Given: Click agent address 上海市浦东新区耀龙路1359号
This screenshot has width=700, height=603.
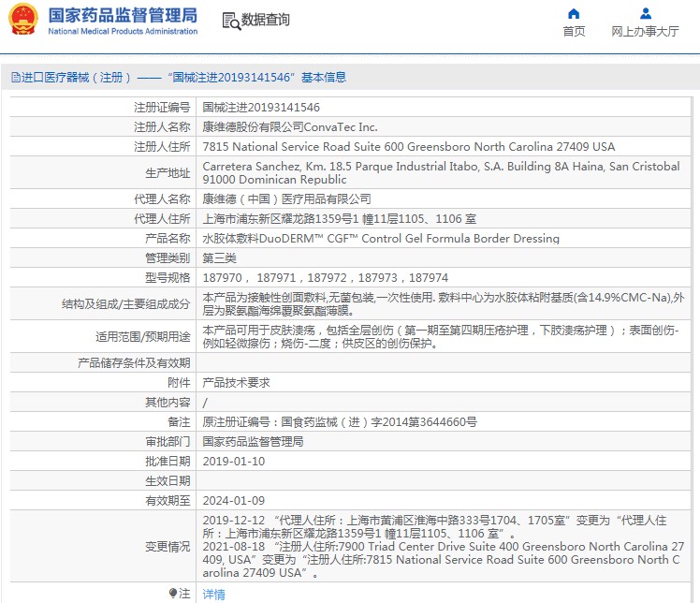Looking at the screenshot, I should click(x=340, y=219).
